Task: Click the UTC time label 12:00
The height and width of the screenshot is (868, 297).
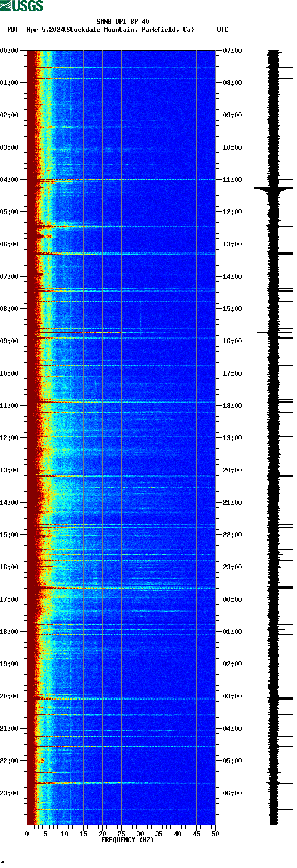Action: point(232,212)
